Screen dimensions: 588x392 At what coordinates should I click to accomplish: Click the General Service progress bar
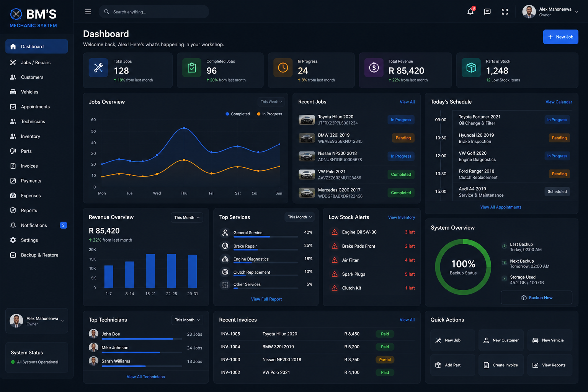tap(266, 237)
